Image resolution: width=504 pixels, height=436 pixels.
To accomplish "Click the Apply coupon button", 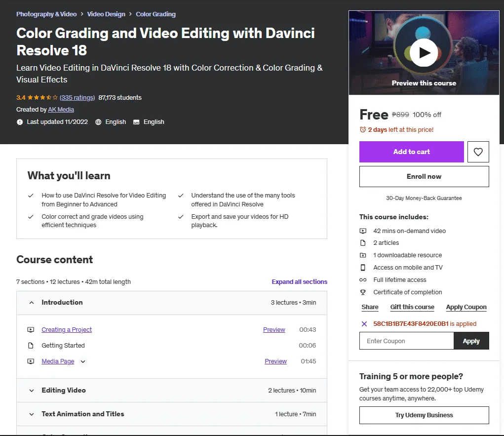I will pyautogui.click(x=471, y=341).
